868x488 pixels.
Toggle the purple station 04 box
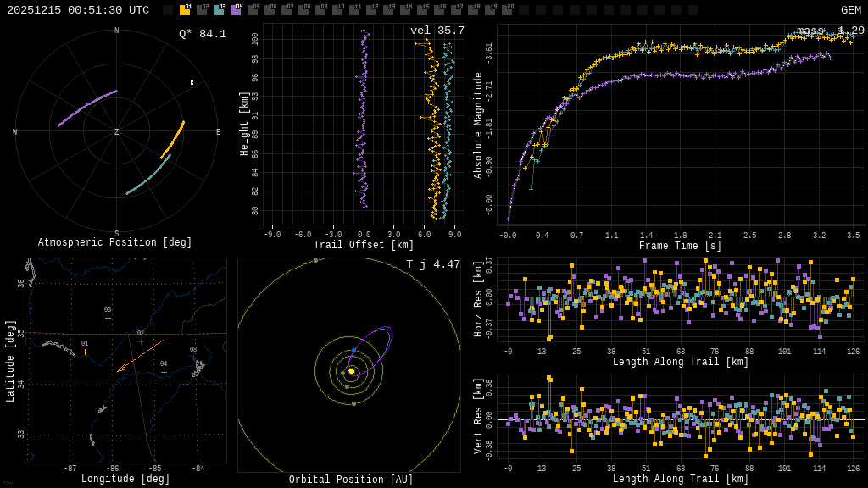[x=236, y=9]
